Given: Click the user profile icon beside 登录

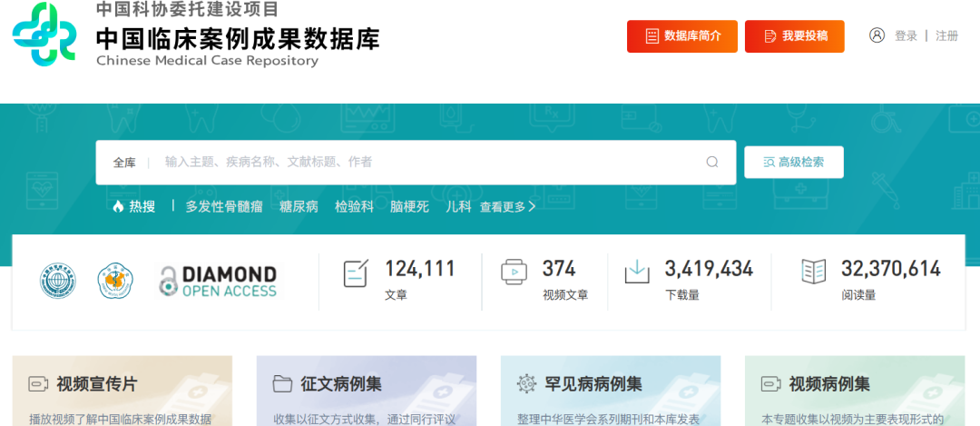Looking at the screenshot, I should 877,35.
